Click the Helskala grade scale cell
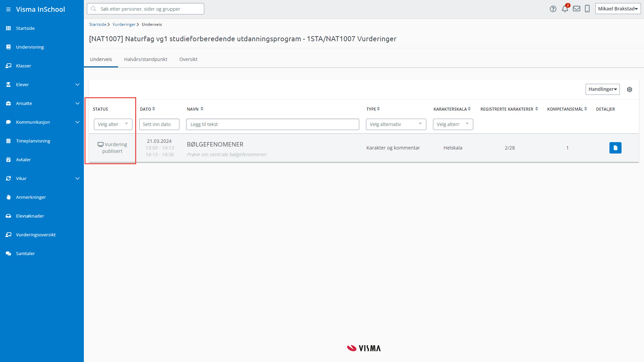 [453, 148]
